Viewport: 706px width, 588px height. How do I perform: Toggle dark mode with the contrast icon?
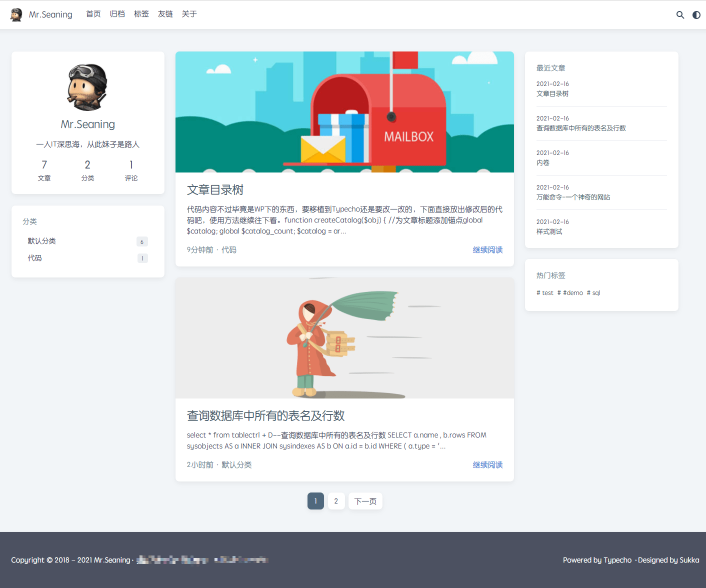click(696, 15)
